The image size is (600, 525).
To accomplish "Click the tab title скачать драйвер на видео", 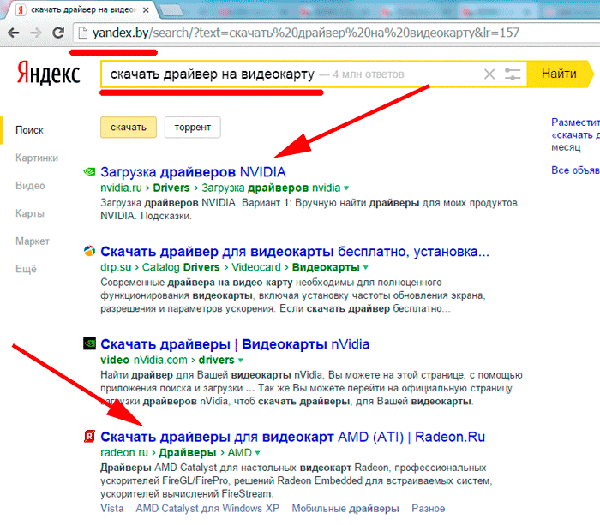I will (x=83, y=10).
